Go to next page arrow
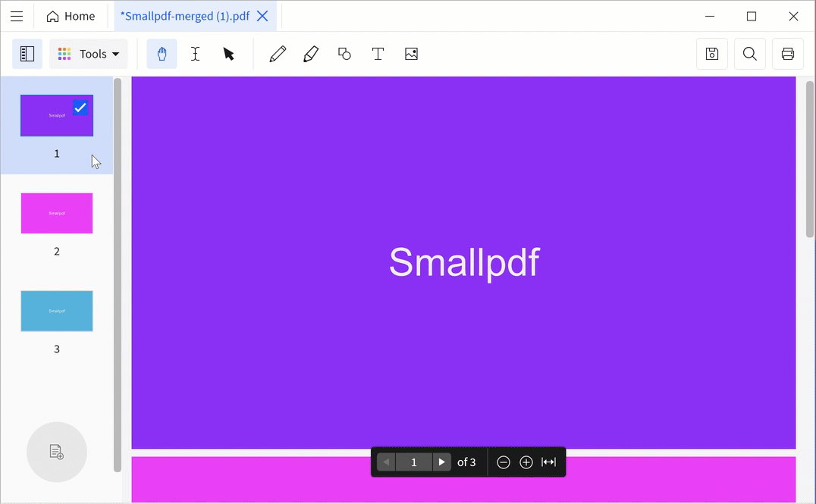 pos(442,462)
